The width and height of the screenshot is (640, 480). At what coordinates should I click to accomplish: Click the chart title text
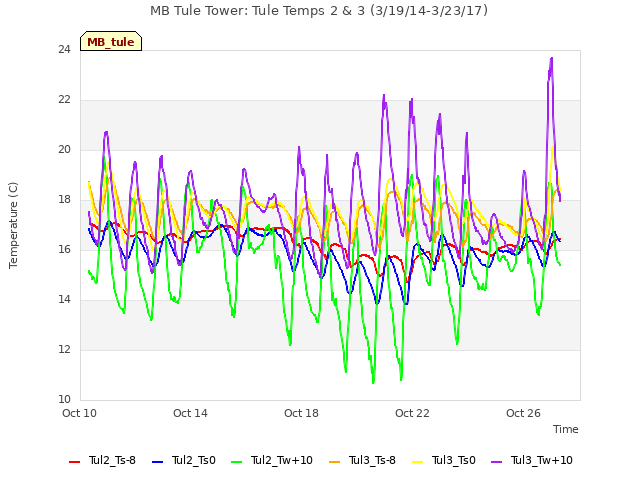tap(319, 11)
